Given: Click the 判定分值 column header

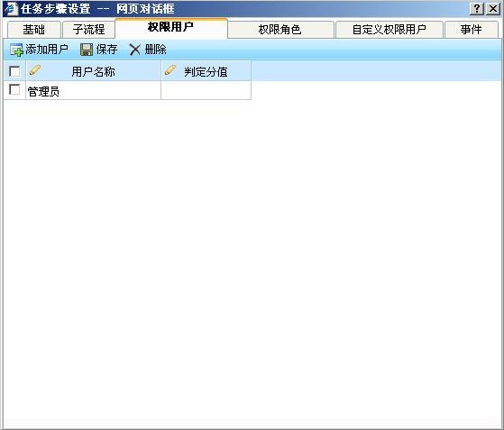Looking at the screenshot, I should coord(206,71).
